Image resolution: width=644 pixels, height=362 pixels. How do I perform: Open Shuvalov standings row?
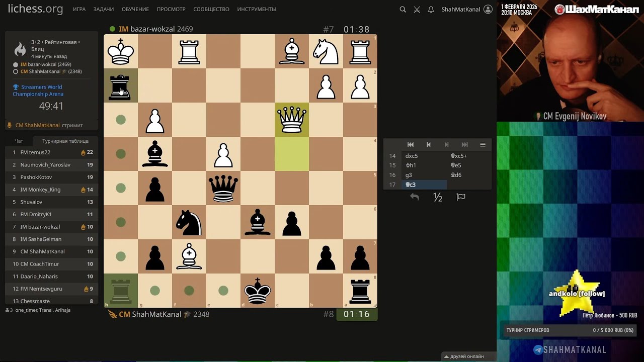point(52,202)
